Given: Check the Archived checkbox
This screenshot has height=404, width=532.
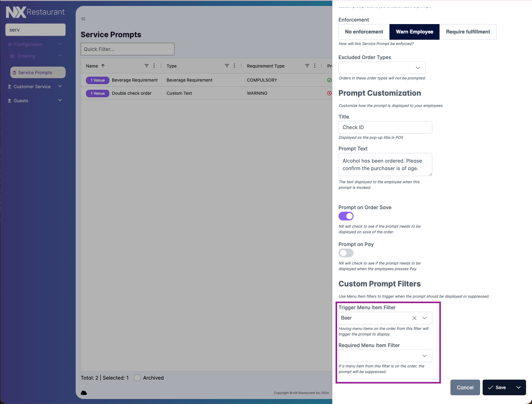Looking at the screenshot, I should [x=137, y=378].
